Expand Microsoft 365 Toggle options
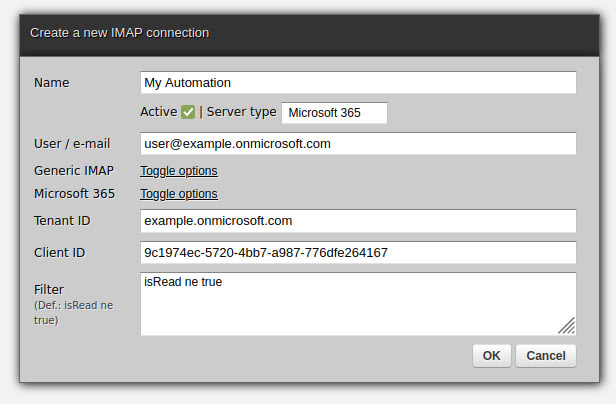The width and height of the screenshot is (616, 404). click(179, 194)
